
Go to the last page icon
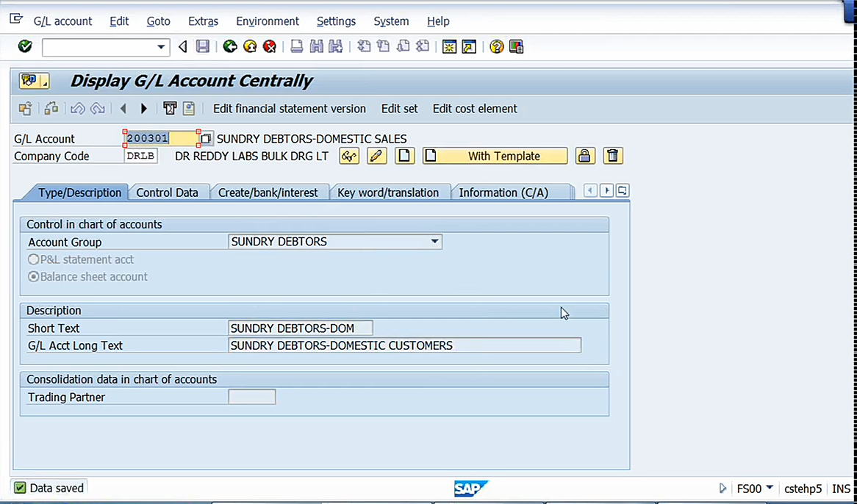click(423, 46)
